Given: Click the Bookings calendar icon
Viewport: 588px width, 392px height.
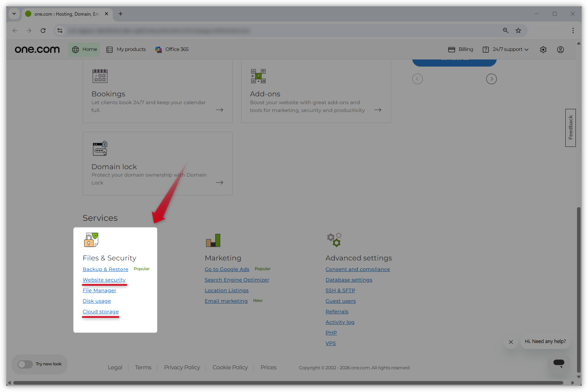Looking at the screenshot, I should coord(100,76).
